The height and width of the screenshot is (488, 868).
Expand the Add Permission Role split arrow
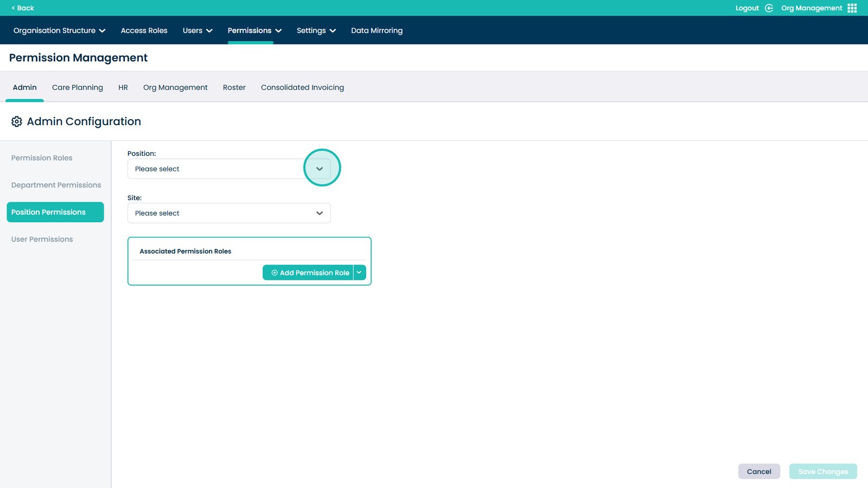[x=359, y=273]
